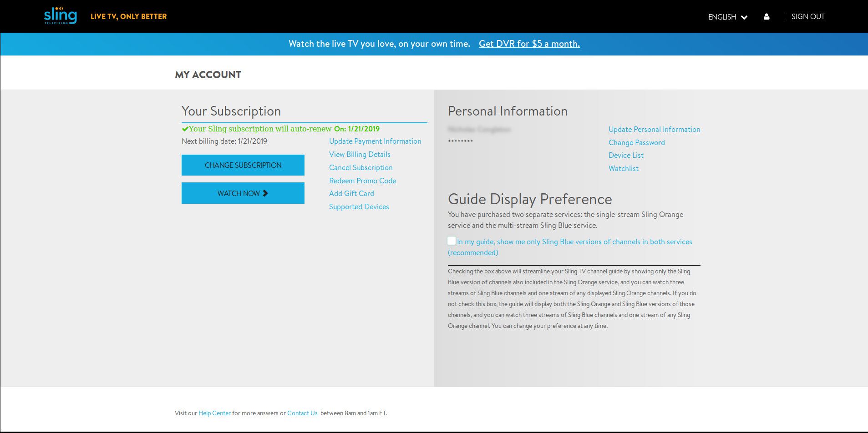Click the guide preference label text link

(570, 247)
